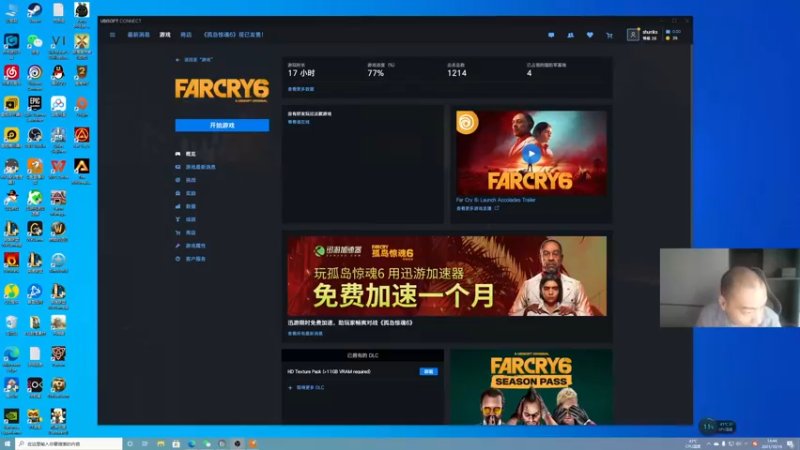Open the GeForce Experience desktop icon
The image size is (800, 450).
point(11,421)
